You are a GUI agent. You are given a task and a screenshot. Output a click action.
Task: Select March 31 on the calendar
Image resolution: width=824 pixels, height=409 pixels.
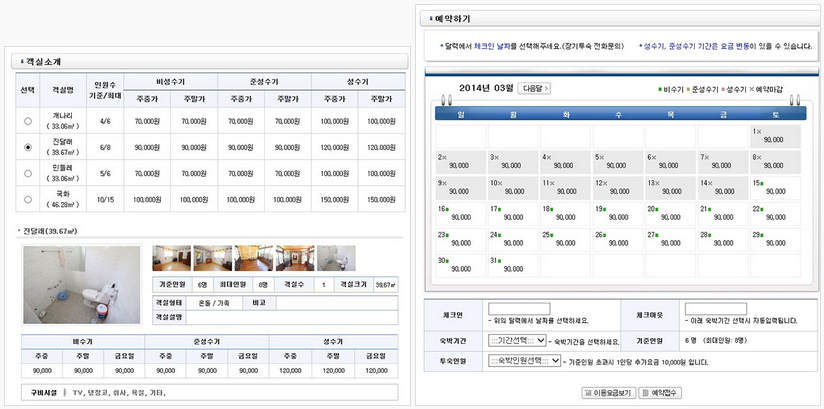point(511,266)
